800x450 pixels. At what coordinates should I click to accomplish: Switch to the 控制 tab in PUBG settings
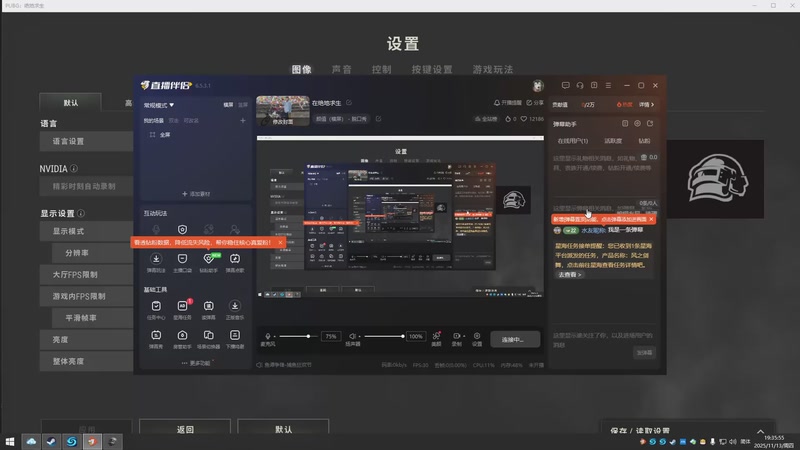click(x=381, y=69)
